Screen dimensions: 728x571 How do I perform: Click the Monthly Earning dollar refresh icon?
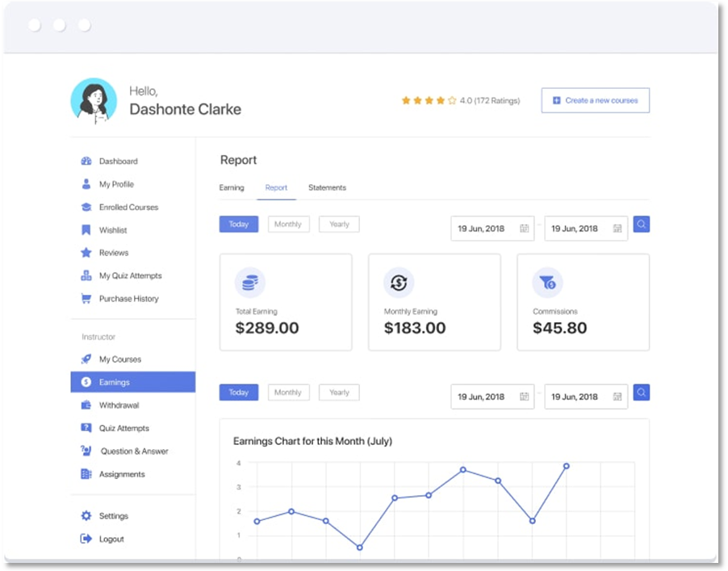click(x=399, y=283)
